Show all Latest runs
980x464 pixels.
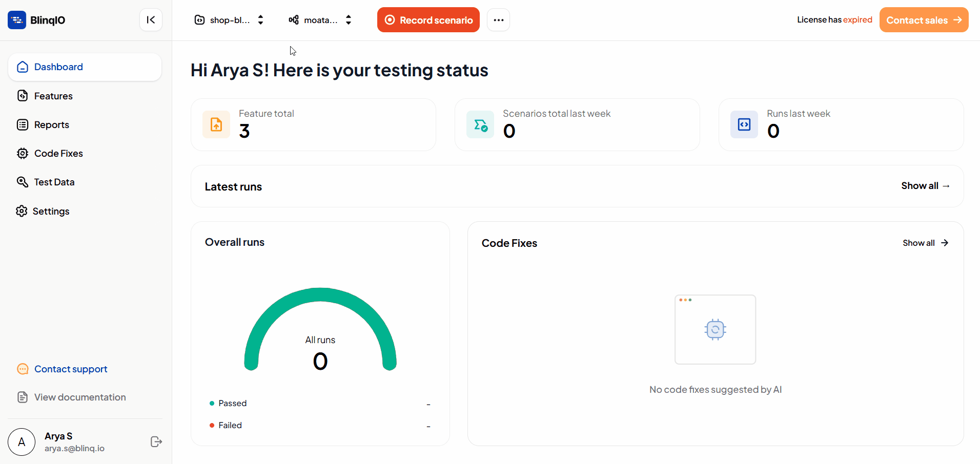click(926, 186)
